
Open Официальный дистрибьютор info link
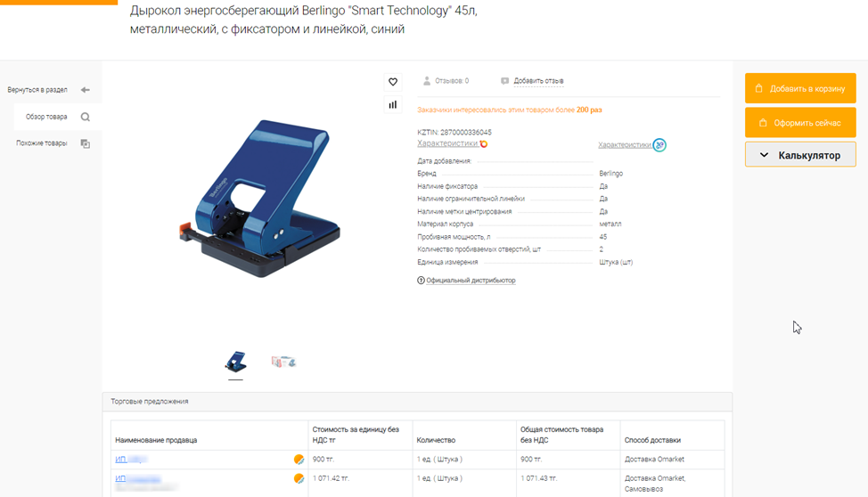point(471,281)
